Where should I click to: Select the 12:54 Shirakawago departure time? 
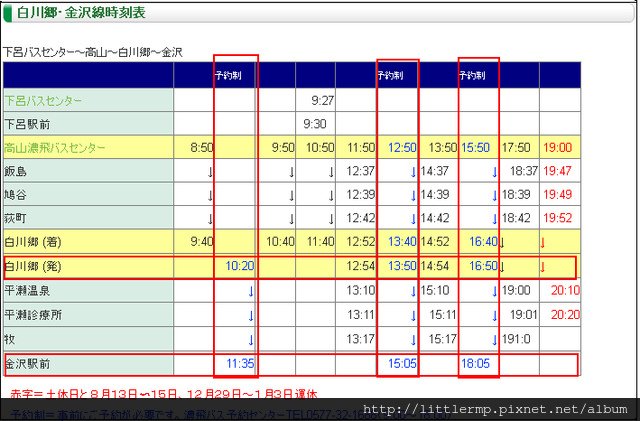361,266
